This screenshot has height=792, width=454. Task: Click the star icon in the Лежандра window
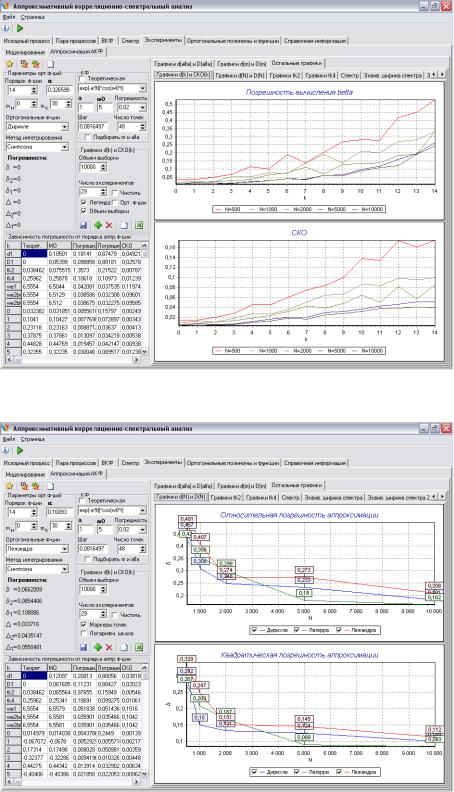click(x=10, y=486)
